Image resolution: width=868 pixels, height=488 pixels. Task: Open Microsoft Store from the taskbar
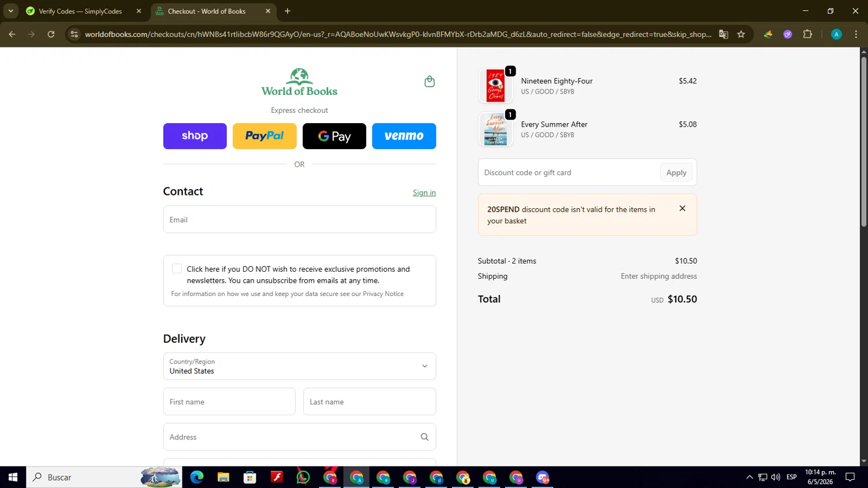coord(250,477)
